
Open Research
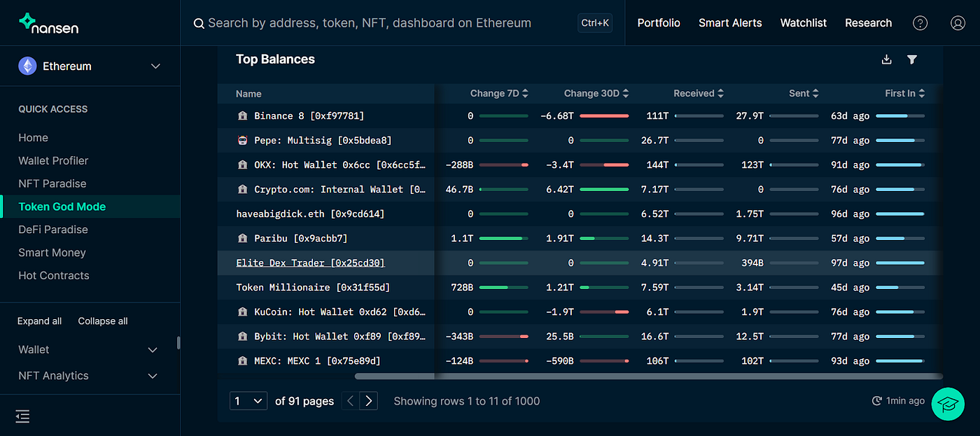pyautogui.click(x=868, y=23)
